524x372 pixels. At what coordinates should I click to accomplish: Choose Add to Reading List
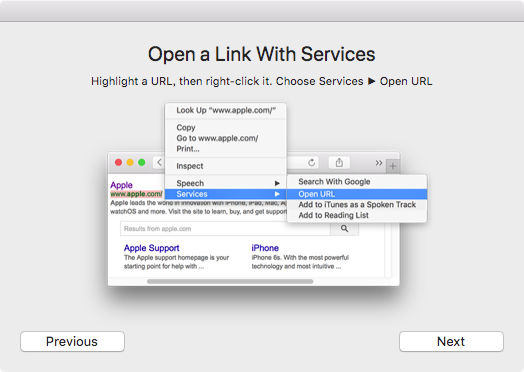coord(357,215)
